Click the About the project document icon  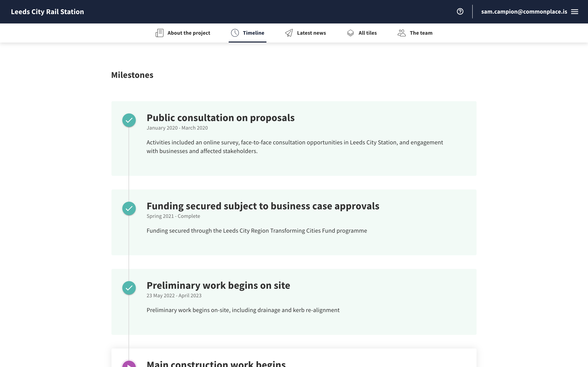[x=159, y=33]
